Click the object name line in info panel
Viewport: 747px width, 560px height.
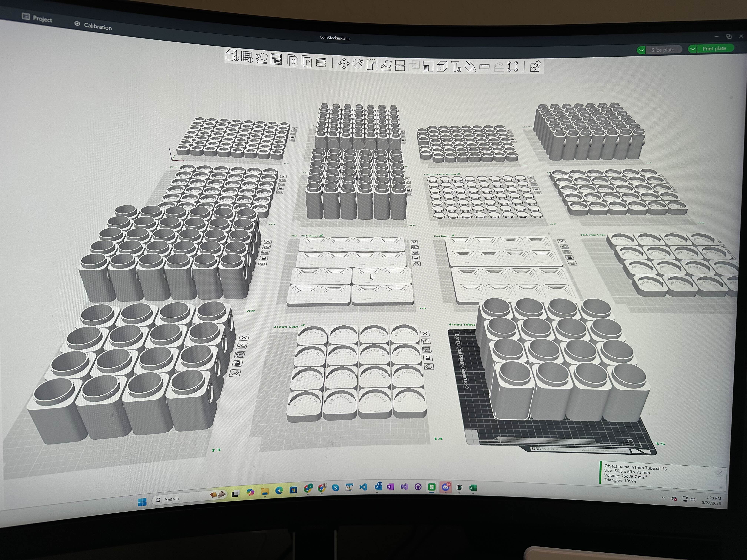click(x=635, y=468)
